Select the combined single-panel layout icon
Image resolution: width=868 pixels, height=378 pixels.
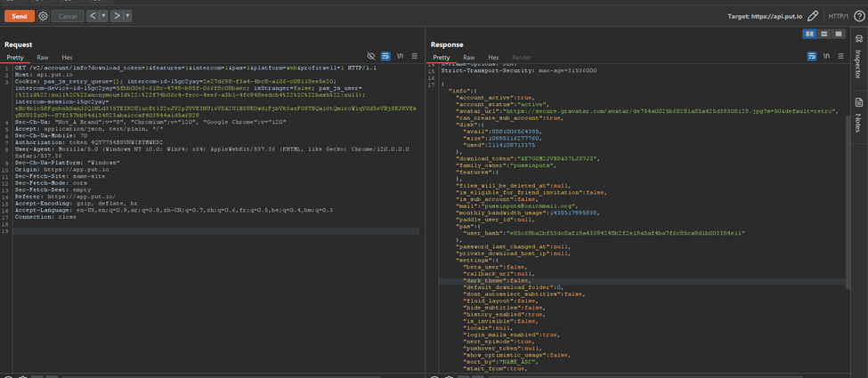coord(839,35)
